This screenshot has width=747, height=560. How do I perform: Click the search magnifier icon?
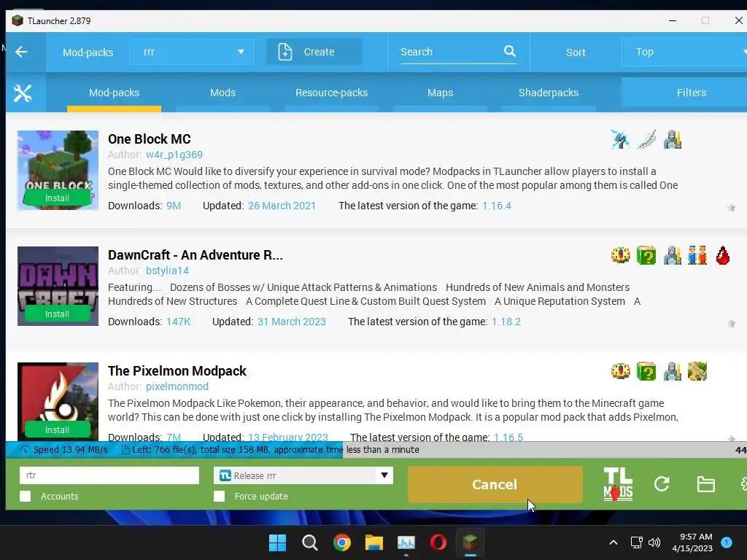point(510,51)
